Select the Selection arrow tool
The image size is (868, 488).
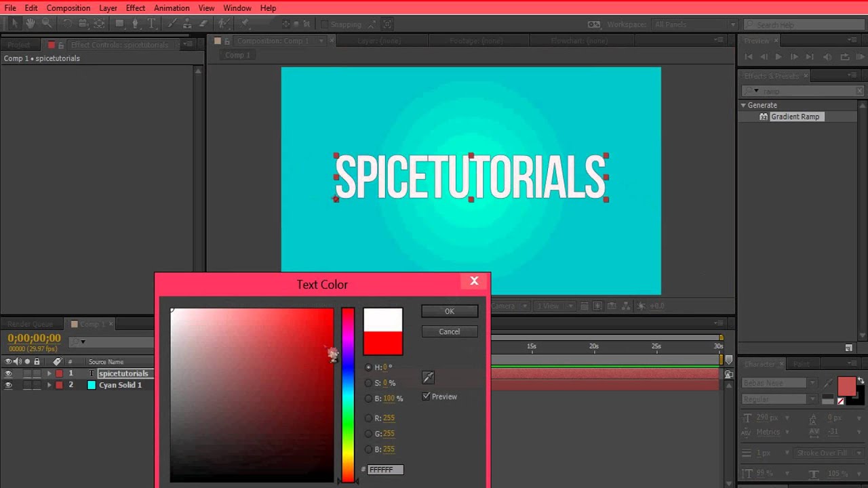click(14, 24)
